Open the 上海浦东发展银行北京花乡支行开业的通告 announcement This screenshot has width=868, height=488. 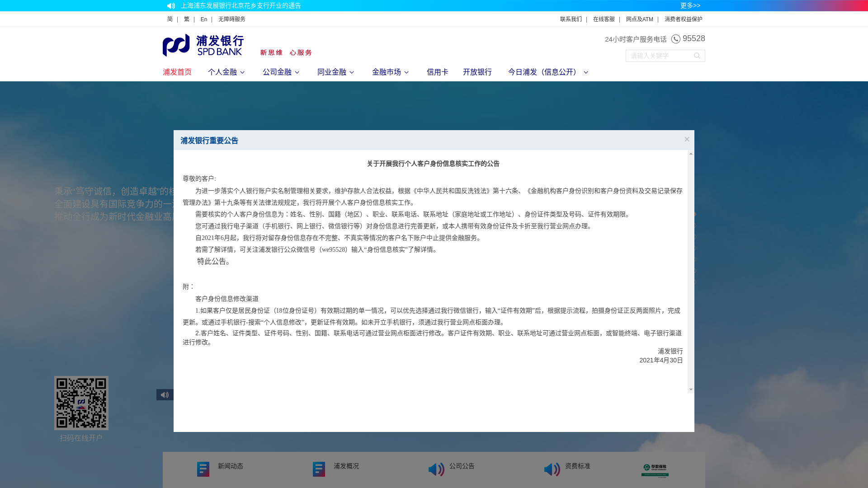(x=241, y=6)
